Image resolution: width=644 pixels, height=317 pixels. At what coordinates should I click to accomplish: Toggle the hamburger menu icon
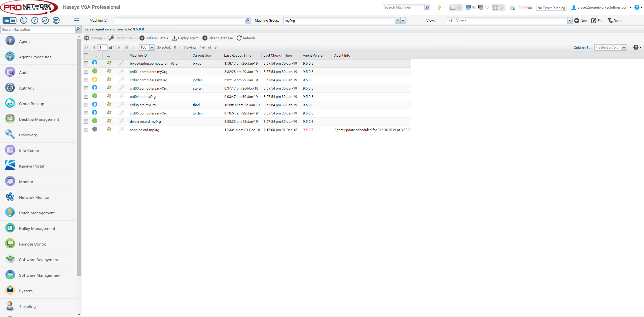(76, 20)
